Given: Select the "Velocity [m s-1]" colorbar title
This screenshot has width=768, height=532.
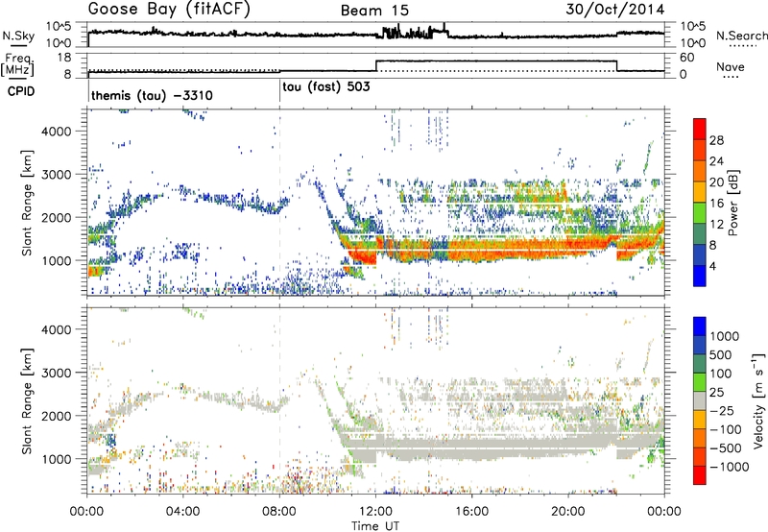Looking at the screenshot, I should [758, 400].
